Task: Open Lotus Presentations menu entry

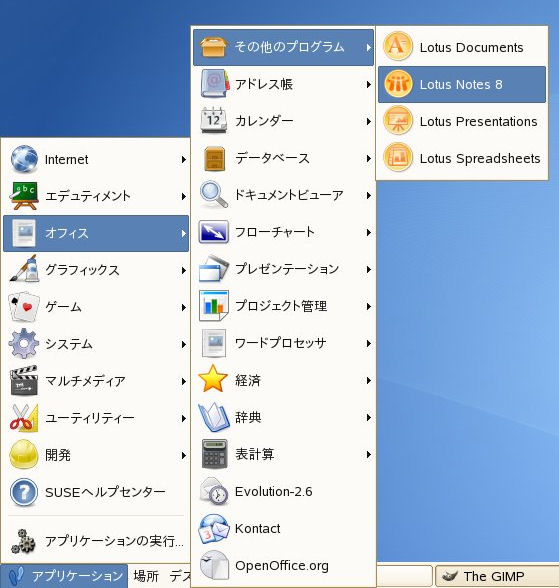Action: coord(462,122)
